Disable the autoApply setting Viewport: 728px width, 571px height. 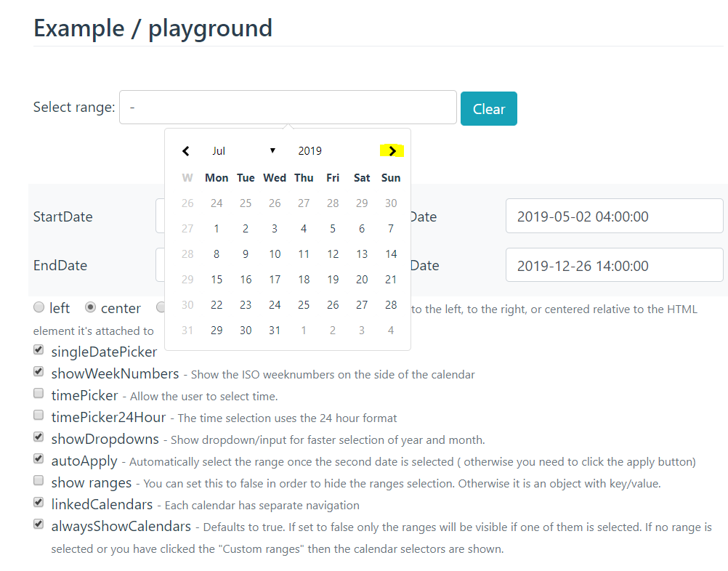[x=38, y=458]
